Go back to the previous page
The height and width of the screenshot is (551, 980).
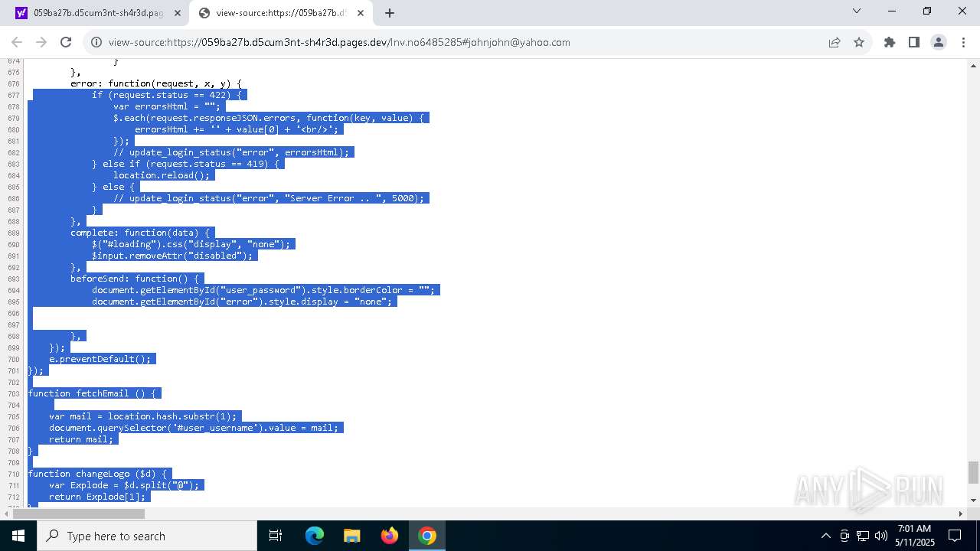17,42
